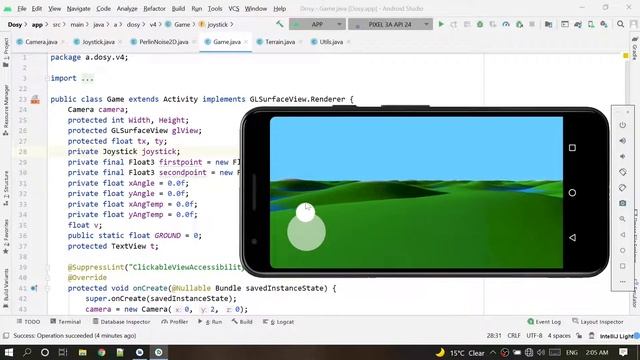Screen dimensions: 640x360
Task: Rotate emulator right icon
Action: click(x=622, y=188)
